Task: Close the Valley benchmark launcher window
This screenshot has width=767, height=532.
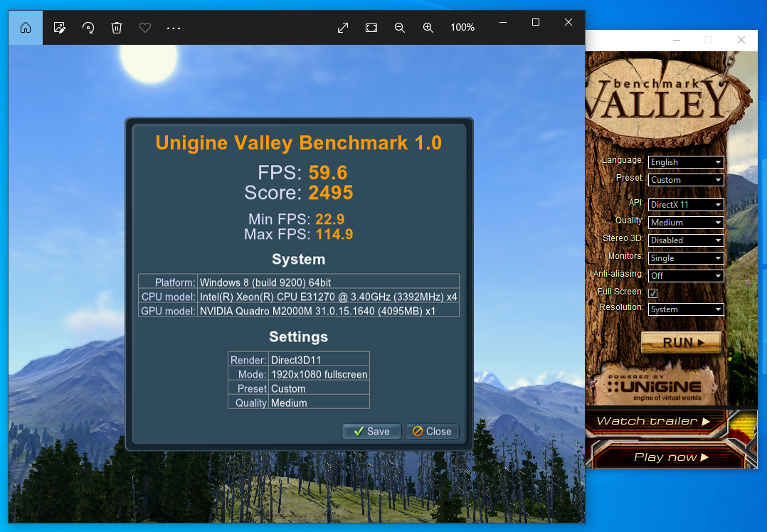Action: (x=741, y=40)
